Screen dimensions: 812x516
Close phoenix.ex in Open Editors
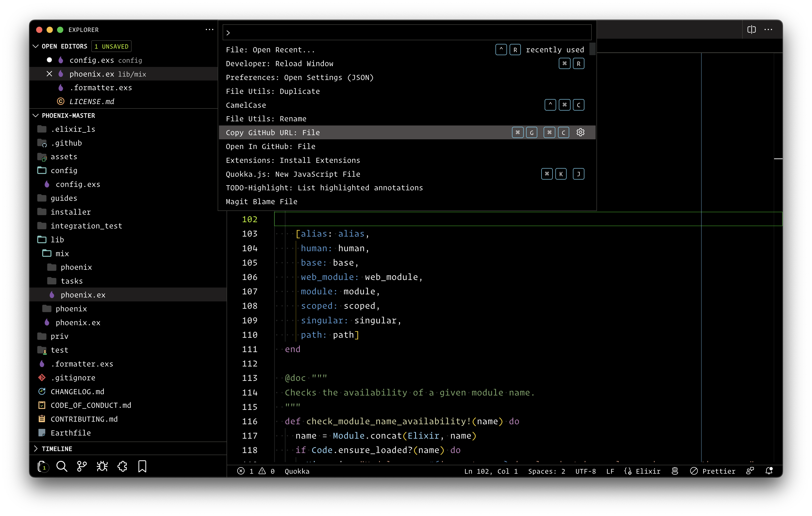pyautogui.click(x=49, y=74)
